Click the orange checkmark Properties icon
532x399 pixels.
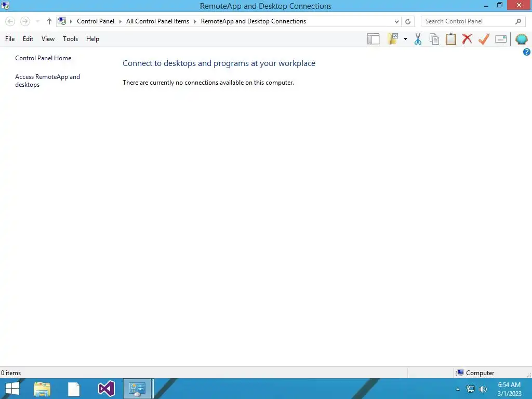484,39
